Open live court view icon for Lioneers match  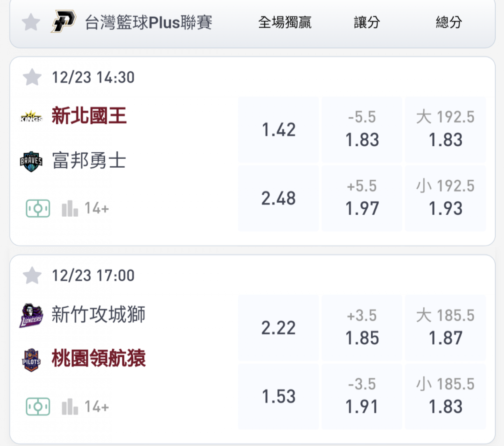(38, 407)
